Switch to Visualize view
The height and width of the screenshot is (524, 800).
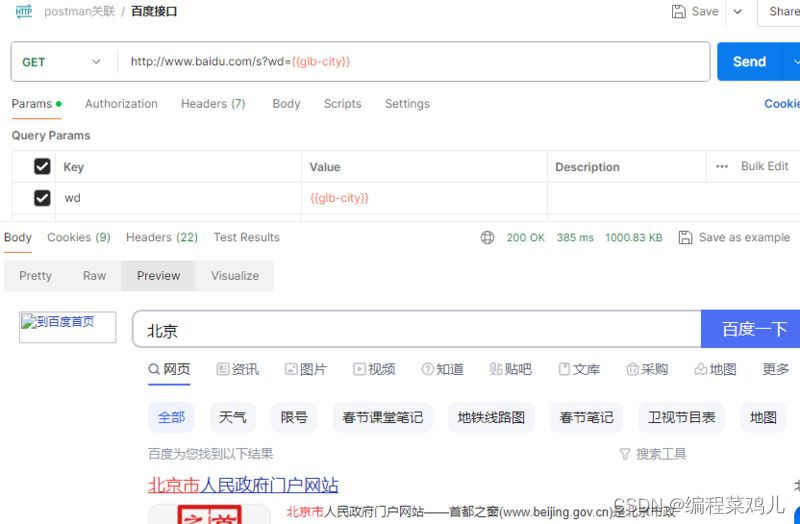coord(235,276)
